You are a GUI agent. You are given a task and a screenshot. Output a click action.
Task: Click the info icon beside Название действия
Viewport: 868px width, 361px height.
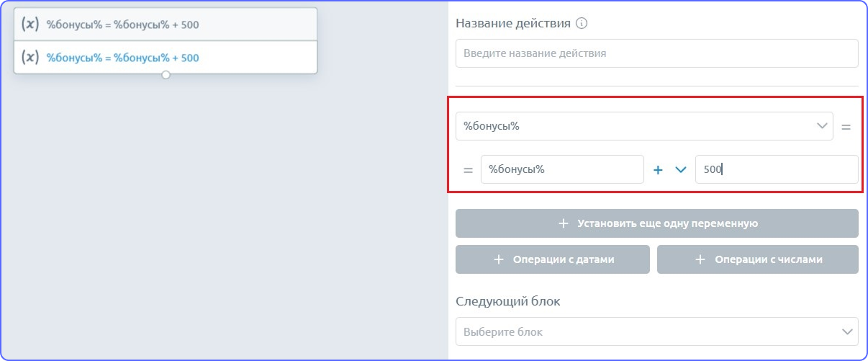582,23
